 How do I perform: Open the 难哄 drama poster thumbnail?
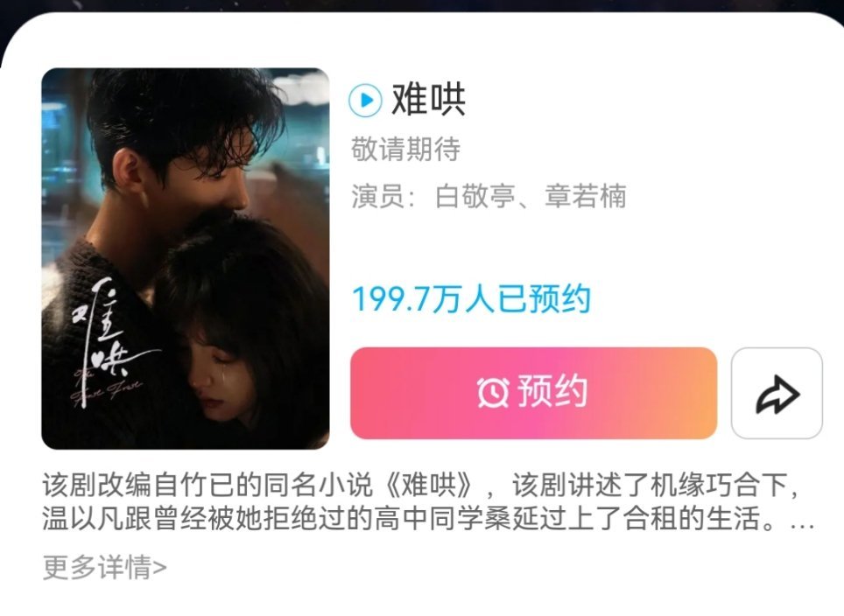click(x=185, y=259)
